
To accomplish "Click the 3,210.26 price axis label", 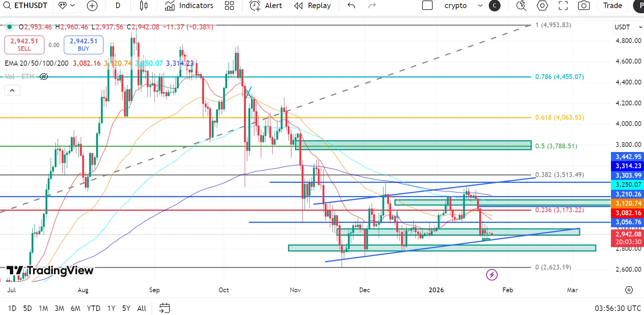I will [x=628, y=194].
